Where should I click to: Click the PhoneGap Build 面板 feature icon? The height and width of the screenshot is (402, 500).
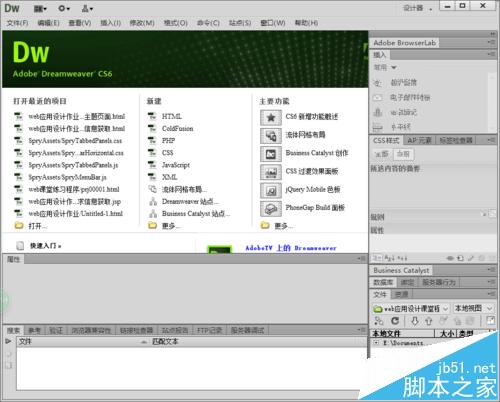tap(271, 209)
